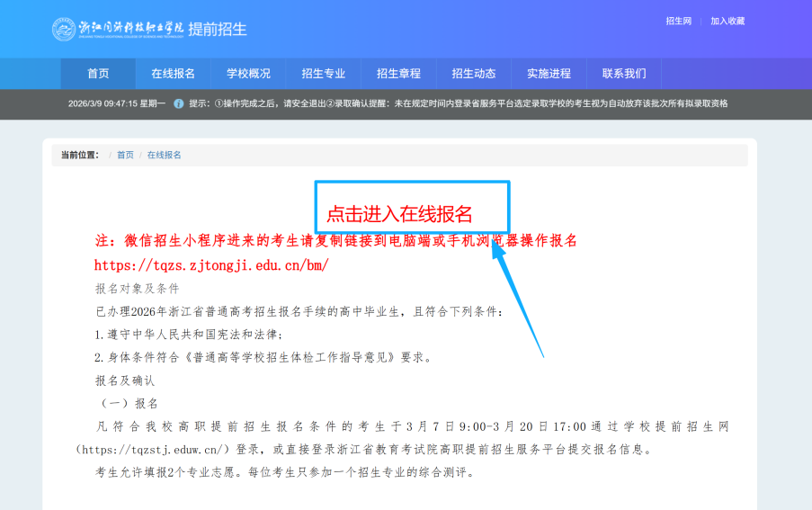The image size is (812, 510).
Task: Click the date and time display in notice bar
Action: point(117,103)
